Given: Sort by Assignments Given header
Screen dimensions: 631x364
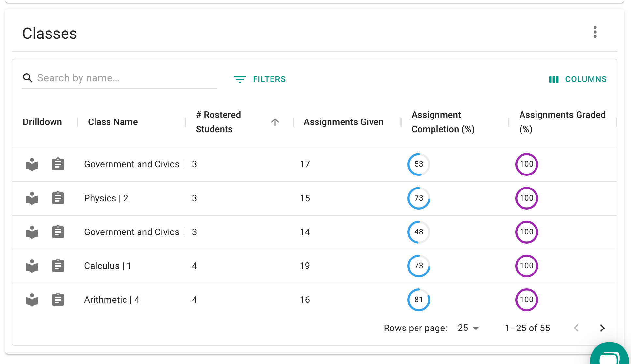Looking at the screenshot, I should click(x=344, y=122).
